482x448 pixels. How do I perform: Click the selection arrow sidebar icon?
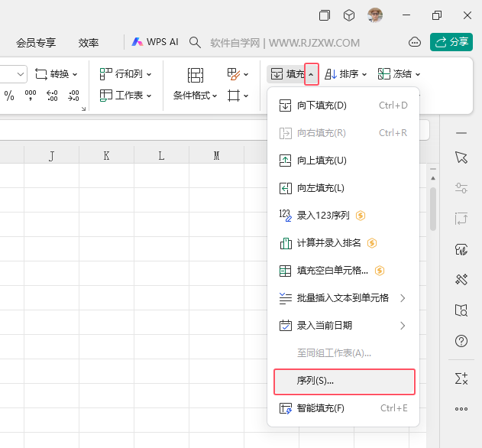click(461, 157)
